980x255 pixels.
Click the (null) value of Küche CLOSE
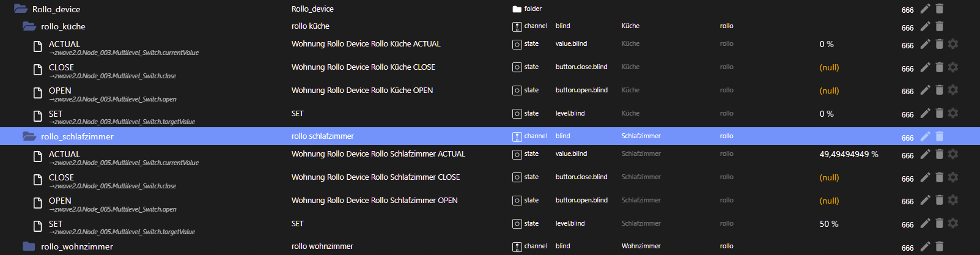(829, 67)
